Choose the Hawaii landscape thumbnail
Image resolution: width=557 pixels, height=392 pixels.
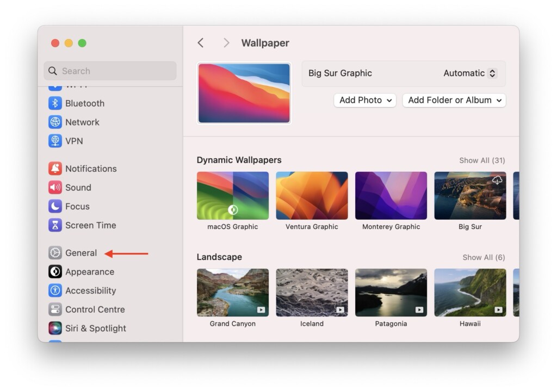pos(471,293)
